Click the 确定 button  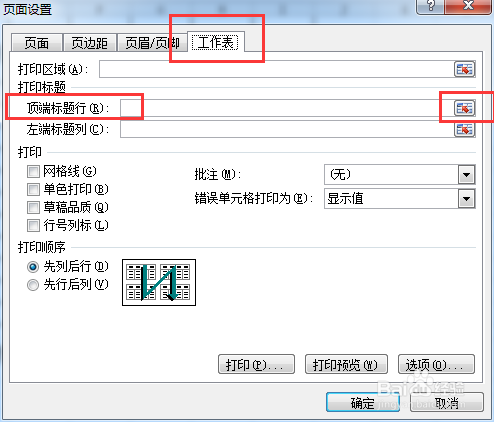[x=363, y=402]
